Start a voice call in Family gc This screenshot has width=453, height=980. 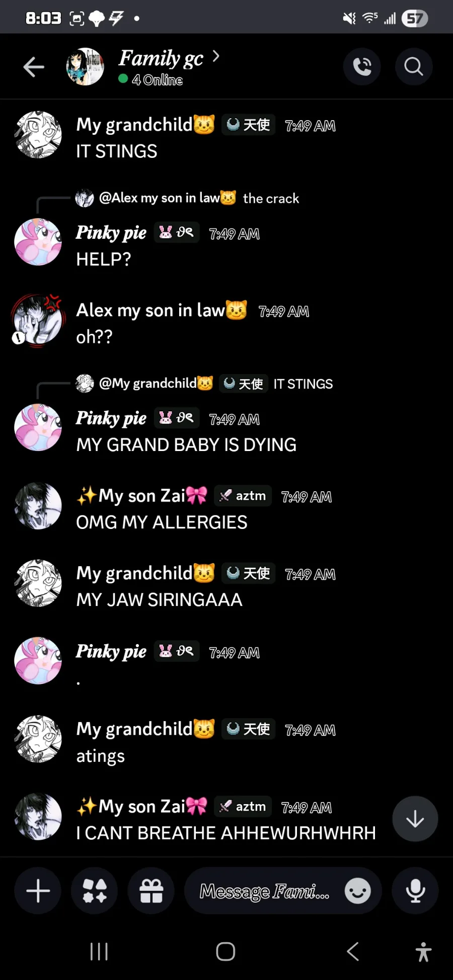coord(362,66)
